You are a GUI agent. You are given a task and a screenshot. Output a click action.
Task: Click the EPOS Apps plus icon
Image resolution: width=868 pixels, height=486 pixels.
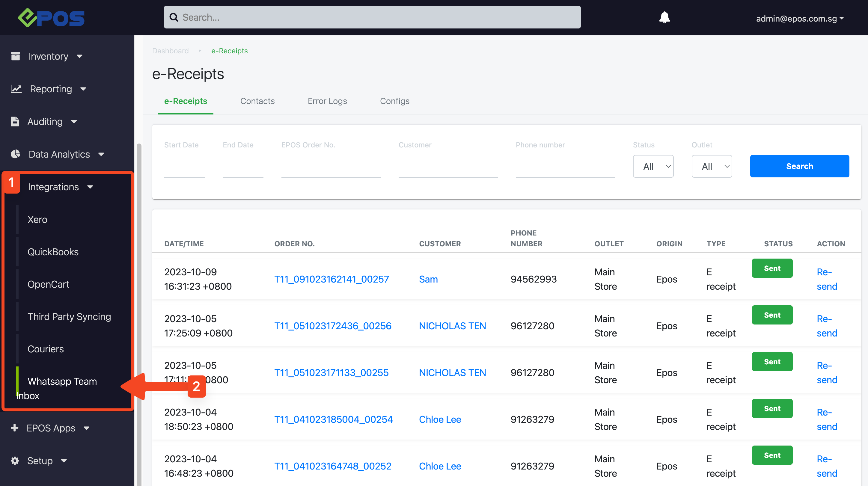[14, 428]
